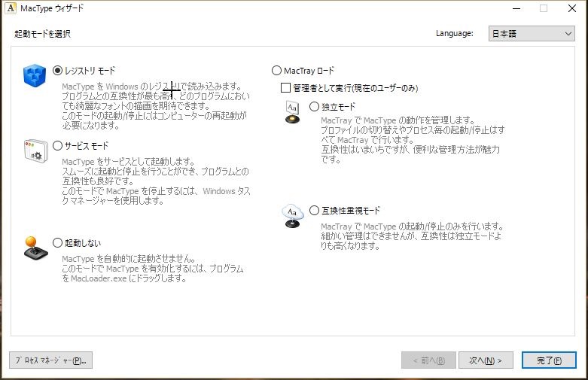Click the Language: label
588x380 pixels.
click(x=455, y=33)
